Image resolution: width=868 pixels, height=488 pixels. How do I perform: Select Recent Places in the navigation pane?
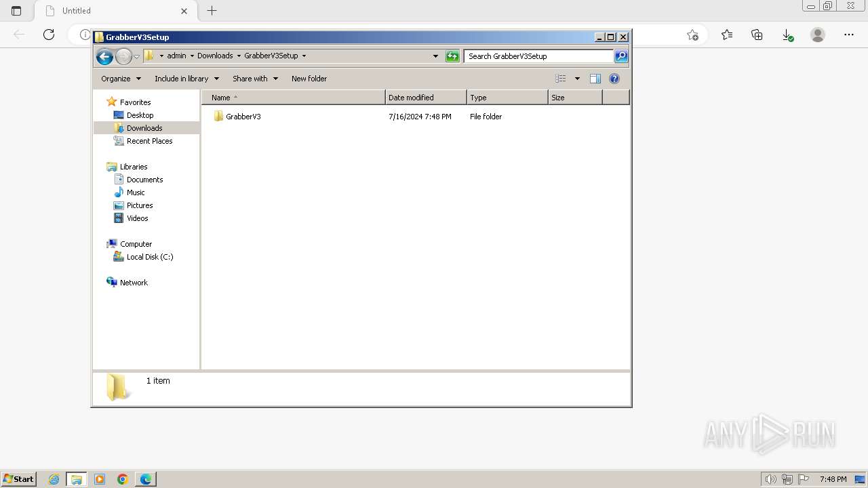tap(143, 141)
